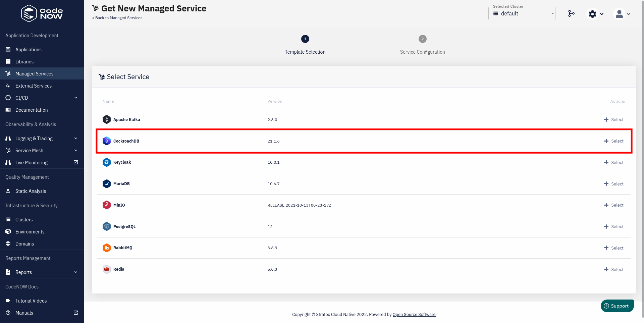Click the Manuals external link icon
This screenshot has width=644, height=323.
click(76, 313)
